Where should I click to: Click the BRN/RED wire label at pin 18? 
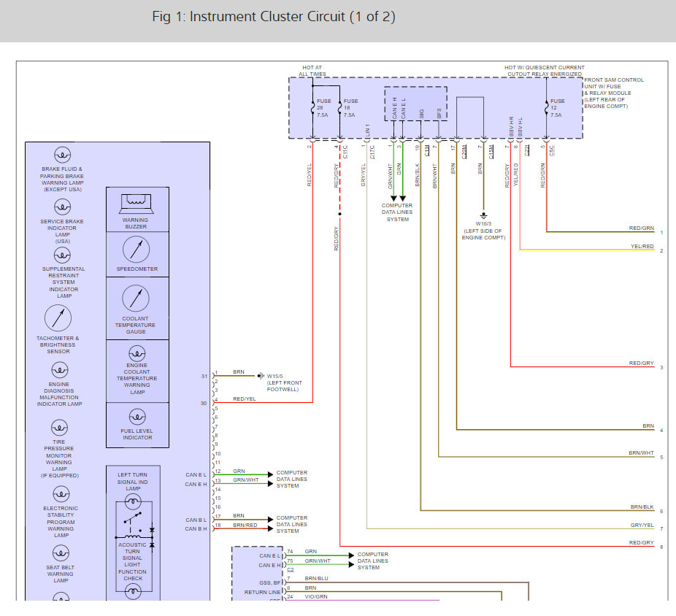pyautogui.click(x=245, y=525)
